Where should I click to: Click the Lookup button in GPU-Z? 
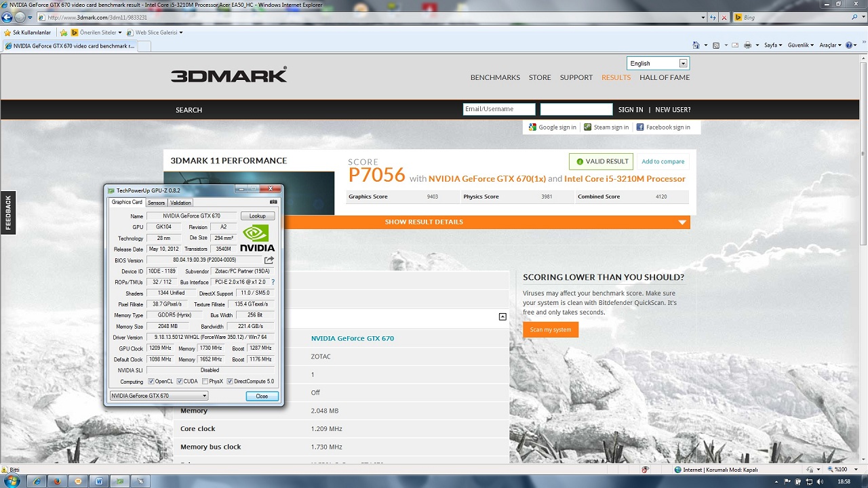(x=258, y=216)
